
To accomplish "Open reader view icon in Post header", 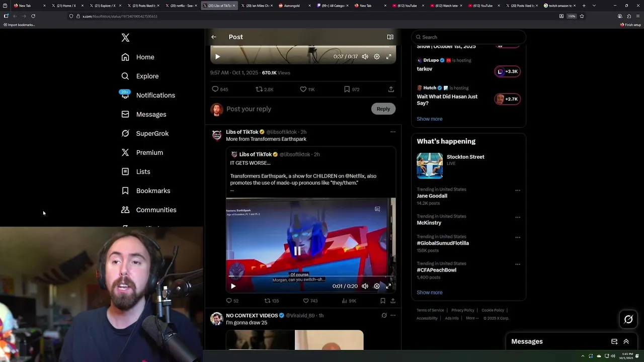I will coord(390,37).
